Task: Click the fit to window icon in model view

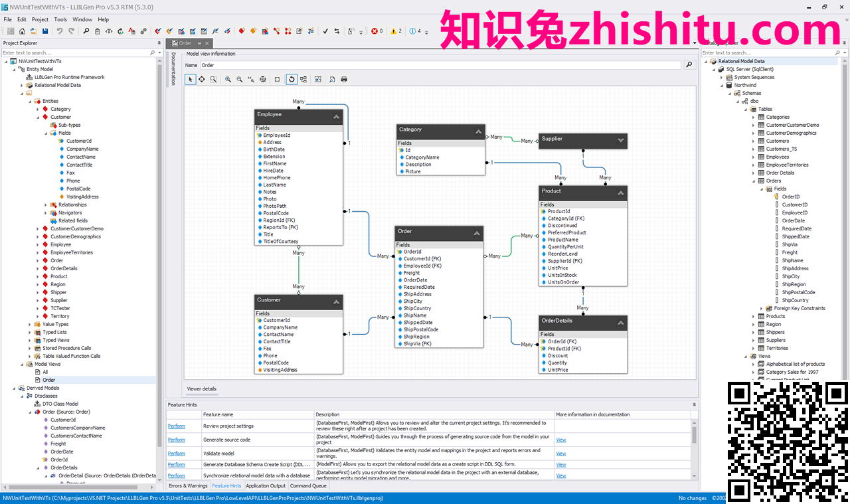Action: tap(262, 79)
